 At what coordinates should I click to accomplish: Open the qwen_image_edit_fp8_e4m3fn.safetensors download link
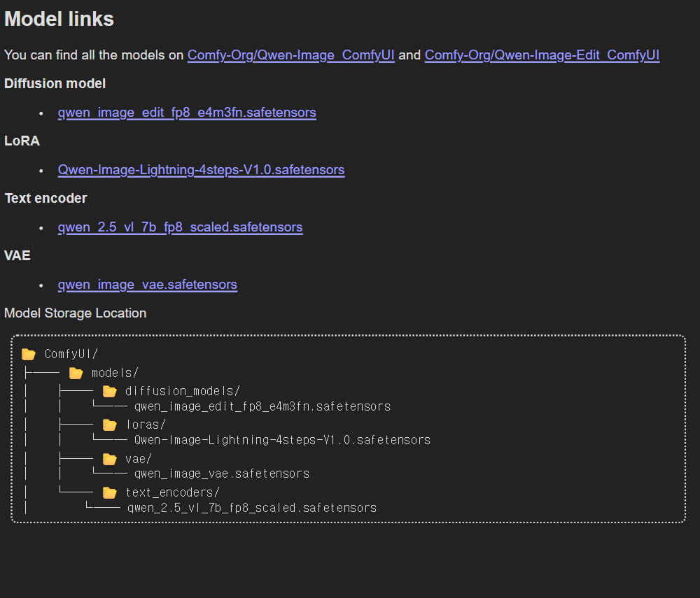[x=187, y=113]
